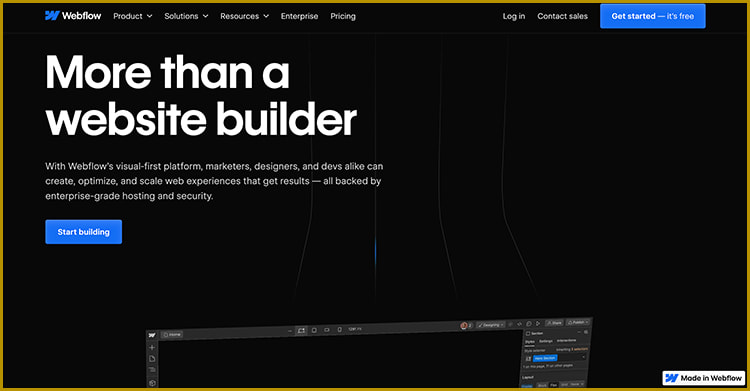Click the Publish button in Designer

(x=578, y=322)
